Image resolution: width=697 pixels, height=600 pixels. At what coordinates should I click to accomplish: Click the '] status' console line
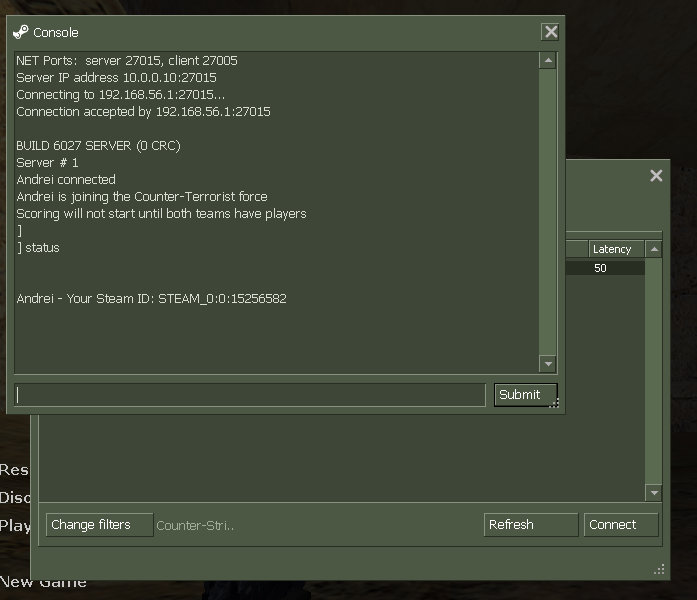tap(38, 248)
